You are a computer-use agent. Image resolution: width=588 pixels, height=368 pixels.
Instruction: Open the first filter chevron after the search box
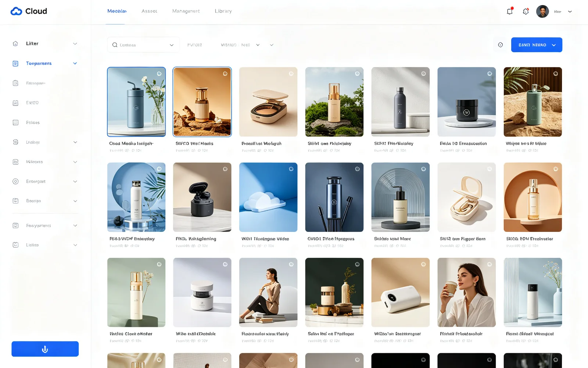[x=258, y=45]
